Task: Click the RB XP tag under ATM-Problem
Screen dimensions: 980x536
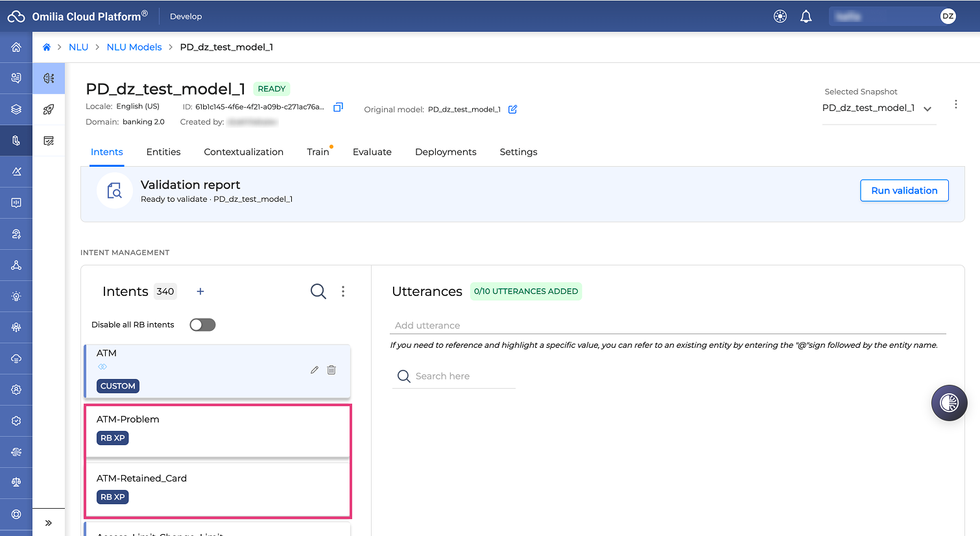Action: [x=113, y=438]
